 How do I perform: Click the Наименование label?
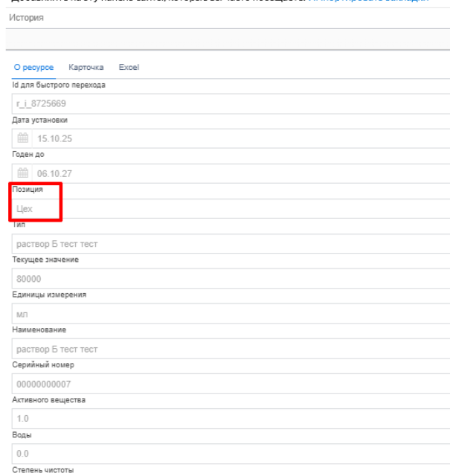point(39,329)
